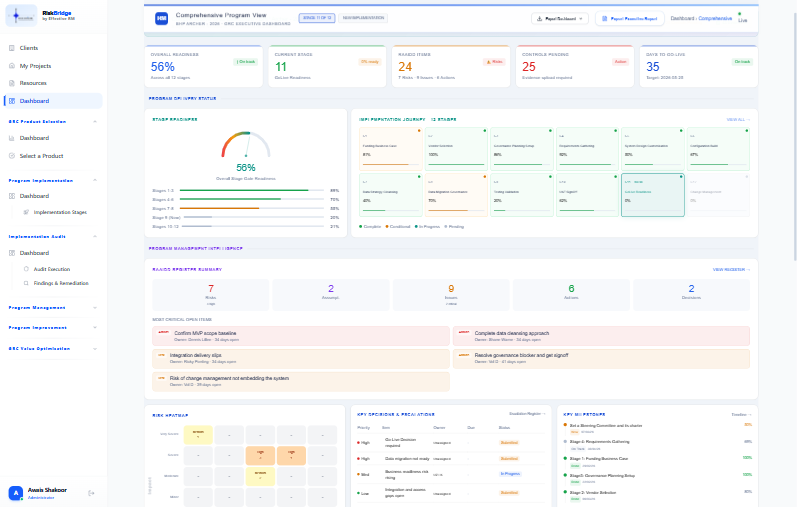The image size is (797, 507).
Task: Click the Actions count tile showing 6
Action: coord(571,295)
